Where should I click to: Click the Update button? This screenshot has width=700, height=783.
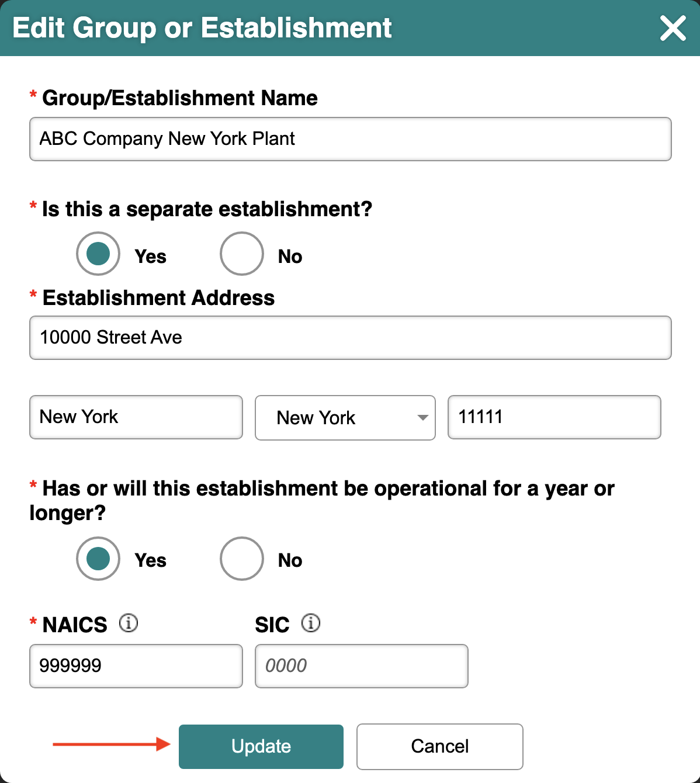pyautogui.click(x=261, y=747)
